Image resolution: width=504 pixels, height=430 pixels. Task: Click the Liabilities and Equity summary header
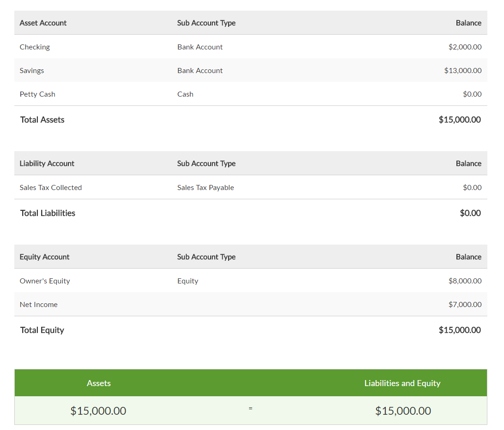[402, 383]
